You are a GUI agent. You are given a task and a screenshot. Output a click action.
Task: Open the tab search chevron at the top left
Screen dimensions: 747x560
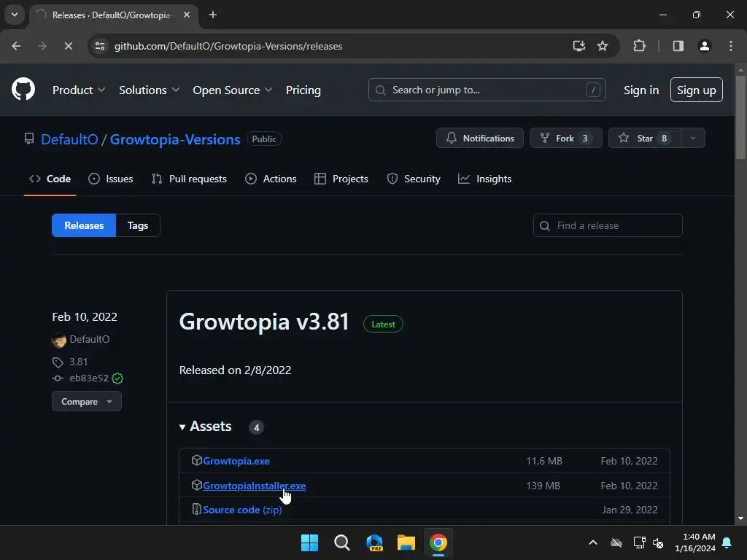click(15, 15)
